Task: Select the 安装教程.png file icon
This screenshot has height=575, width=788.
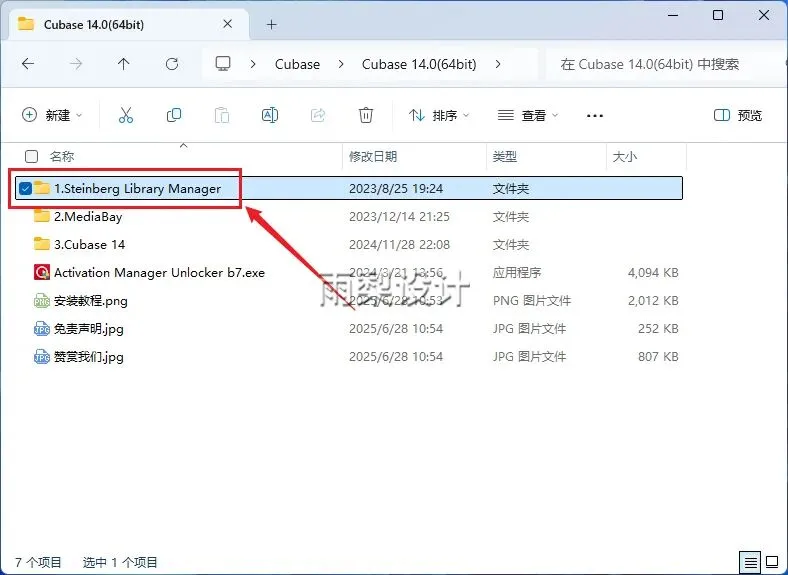Action: coord(42,301)
